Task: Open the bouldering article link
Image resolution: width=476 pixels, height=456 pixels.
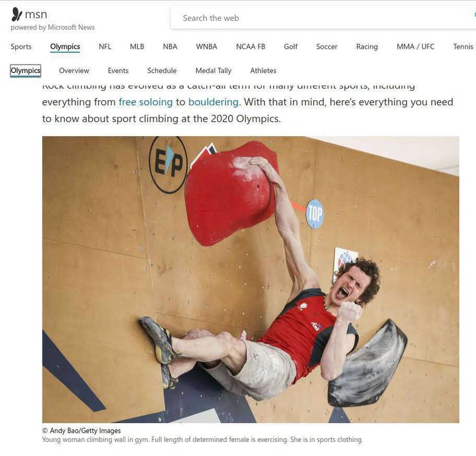Action: [x=213, y=102]
